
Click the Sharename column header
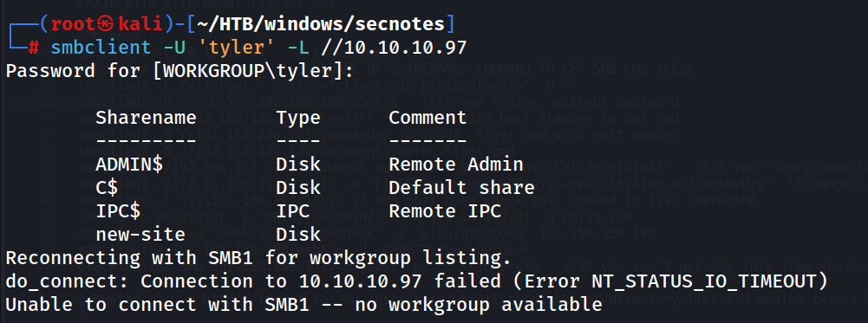(146, 117)
